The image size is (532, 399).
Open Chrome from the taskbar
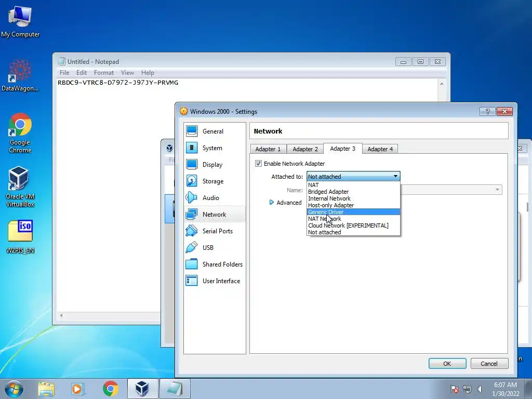click(110, 389)
